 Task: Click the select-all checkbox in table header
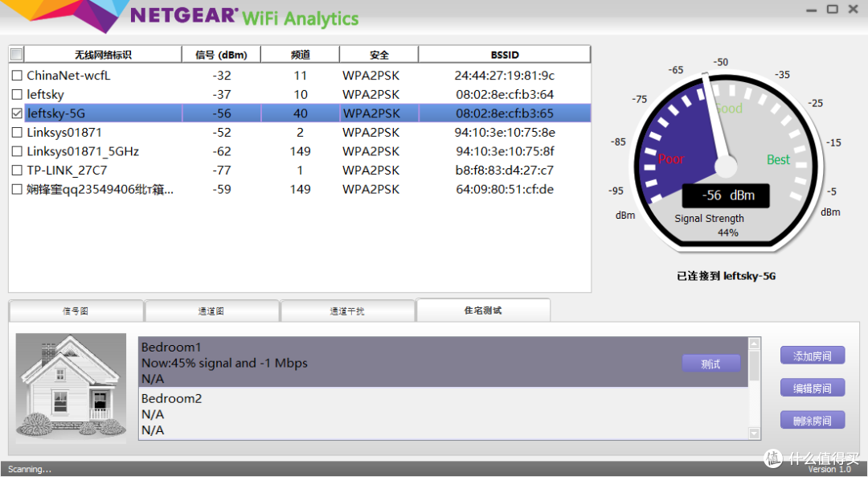15,53
